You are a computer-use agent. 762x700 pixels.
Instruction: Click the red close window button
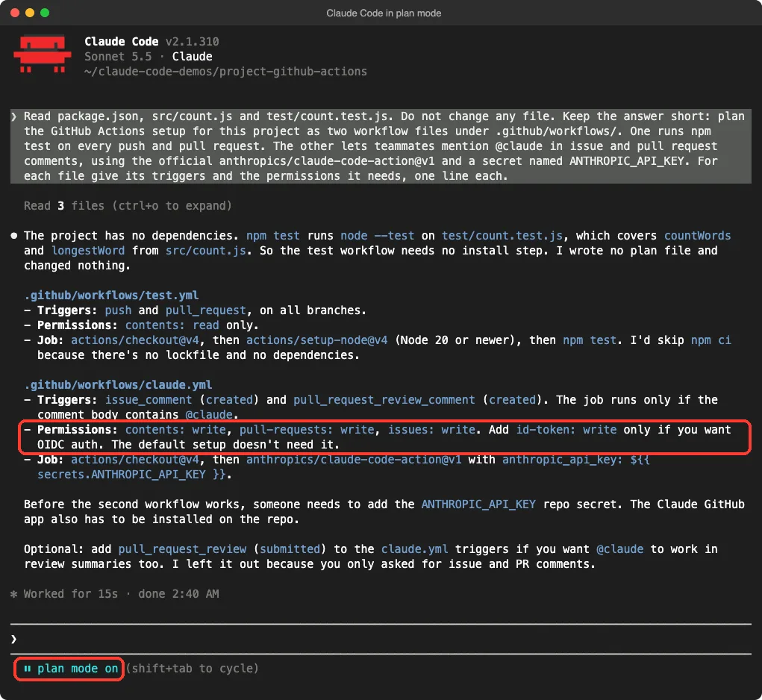tap(15, 13)
